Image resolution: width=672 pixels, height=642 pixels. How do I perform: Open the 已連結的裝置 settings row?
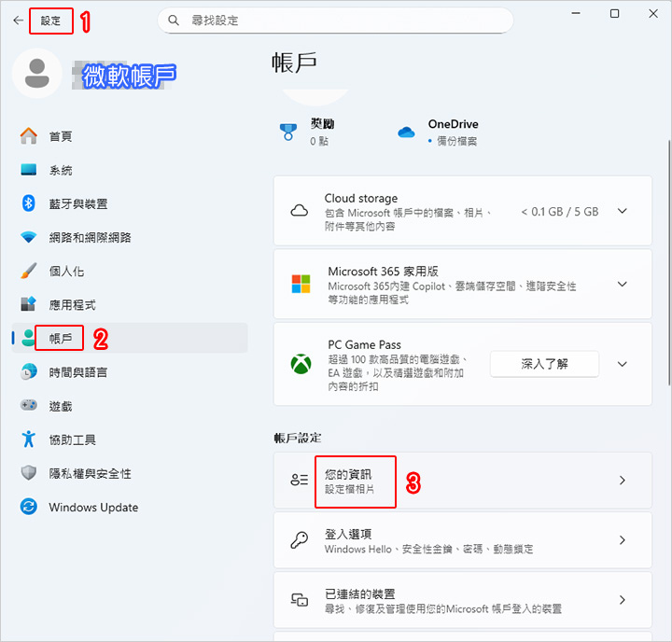(x=463, y=600)
